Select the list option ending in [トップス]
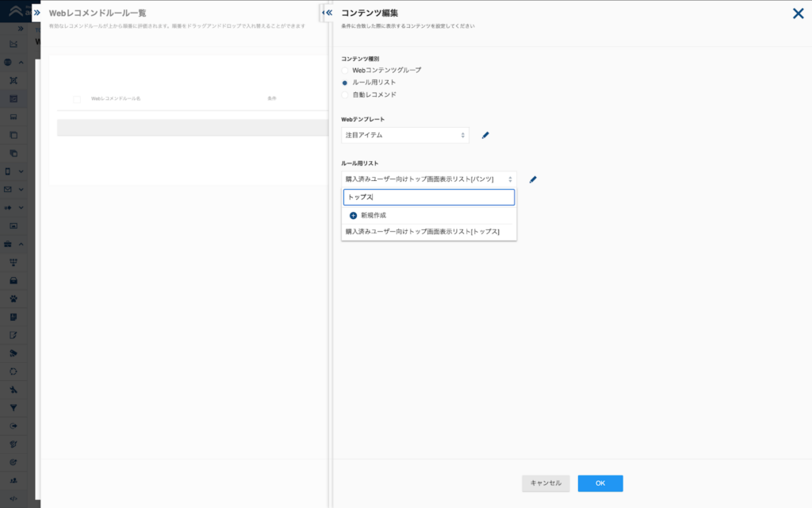812x508 pixels. click(x=422, y=232)
